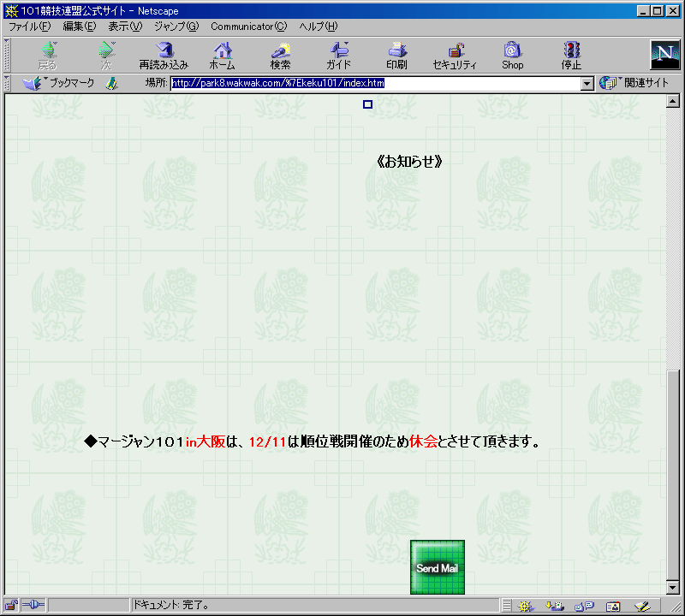Open the ファイル(F) menu
Viewport: 685px width, 616px height.
[x=30, y=27]
